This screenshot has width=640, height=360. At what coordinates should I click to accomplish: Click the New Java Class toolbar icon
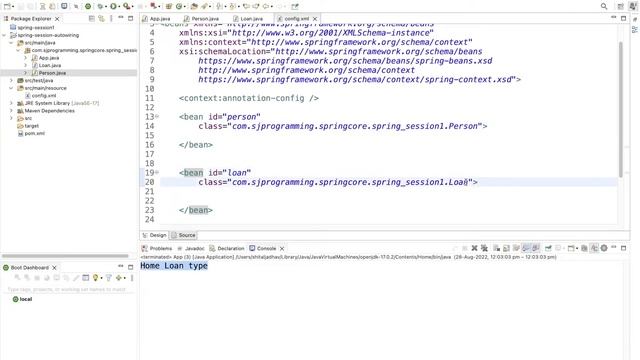point(179,6)
